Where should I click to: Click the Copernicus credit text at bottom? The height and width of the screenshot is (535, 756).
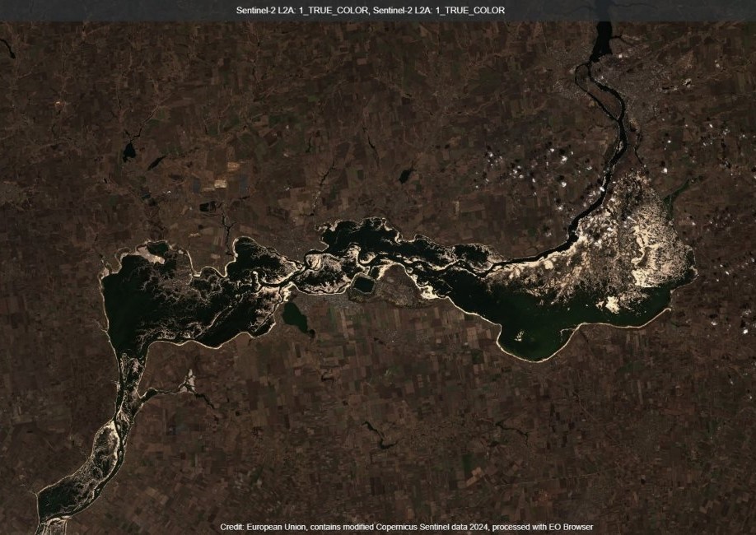[406, 527]
